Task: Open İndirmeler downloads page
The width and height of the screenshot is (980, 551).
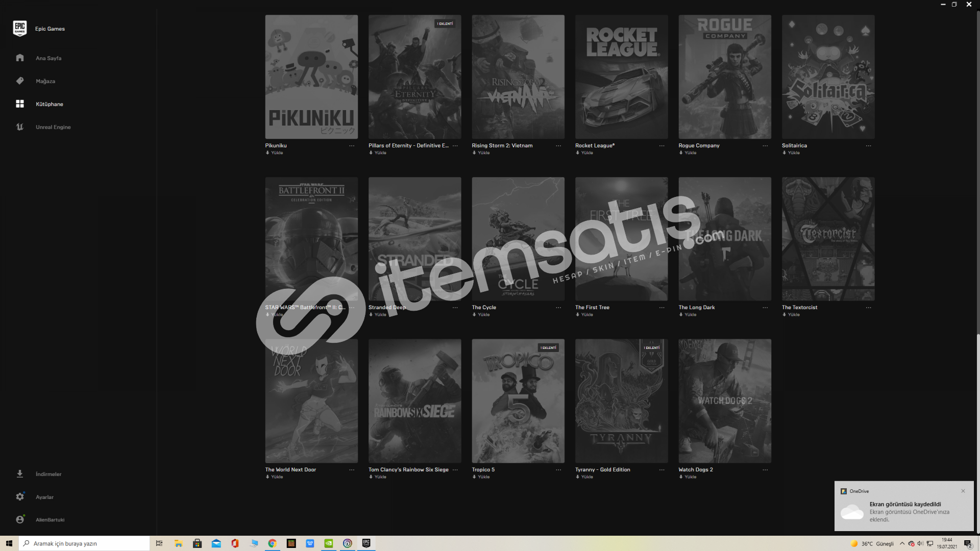Action: click(x=48, y=474)
